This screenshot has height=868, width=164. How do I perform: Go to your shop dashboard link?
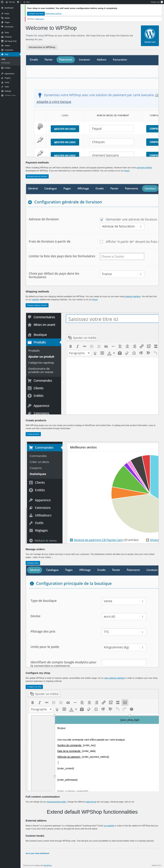point(37,853)
